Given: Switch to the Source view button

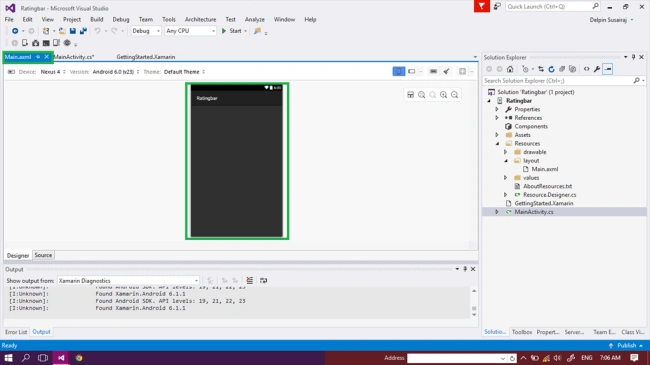Looking at the screenshot, I should point(43,256).
